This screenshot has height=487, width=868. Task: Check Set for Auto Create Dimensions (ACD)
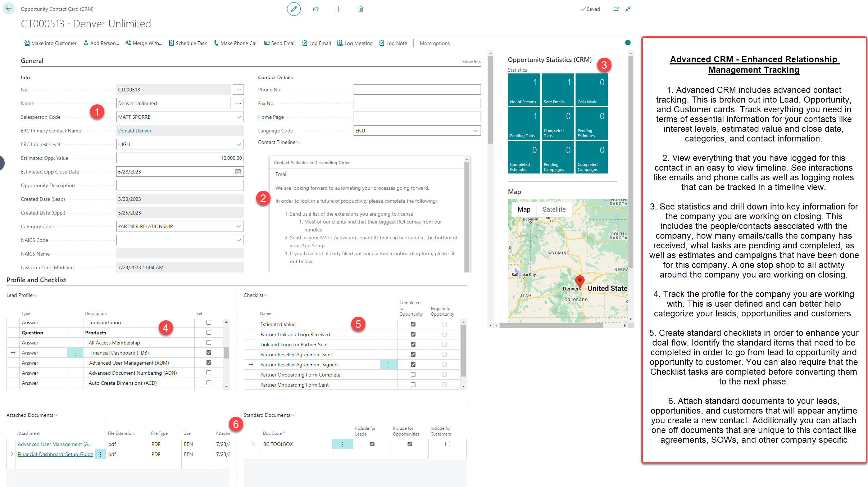click(209, 383)
